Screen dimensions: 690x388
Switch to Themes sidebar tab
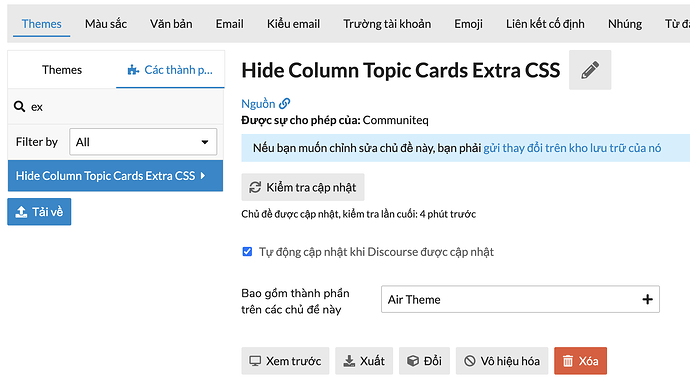coord(62,70)
